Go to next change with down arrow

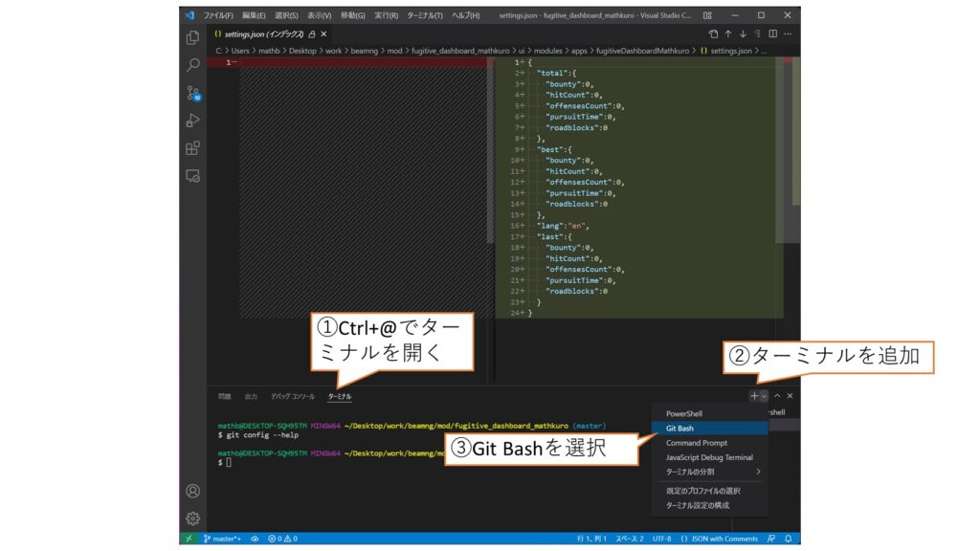[x=743, y=33]
